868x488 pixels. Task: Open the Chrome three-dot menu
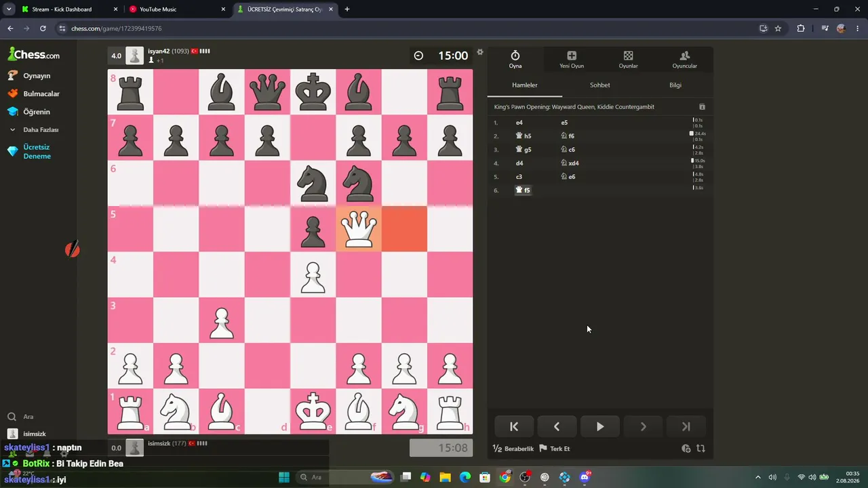[858, 28]
